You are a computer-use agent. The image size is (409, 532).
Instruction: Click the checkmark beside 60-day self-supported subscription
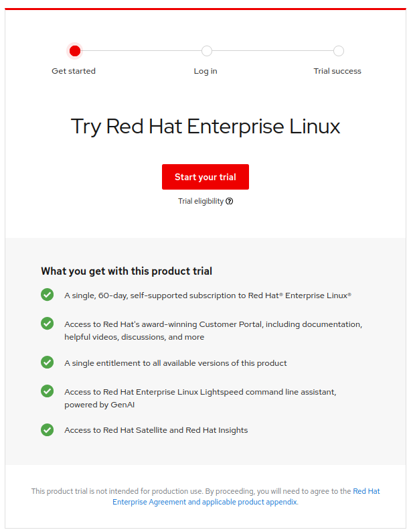point(47,295)
